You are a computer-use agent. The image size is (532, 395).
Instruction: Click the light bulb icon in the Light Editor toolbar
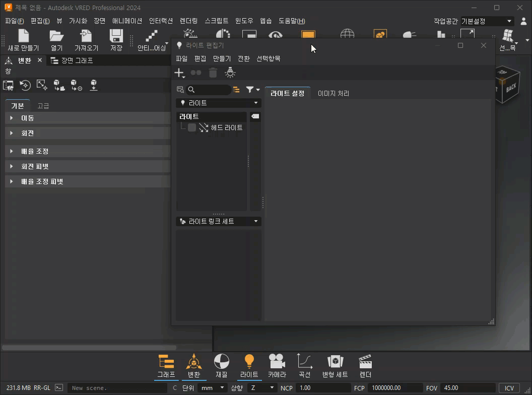click(230, 73)
